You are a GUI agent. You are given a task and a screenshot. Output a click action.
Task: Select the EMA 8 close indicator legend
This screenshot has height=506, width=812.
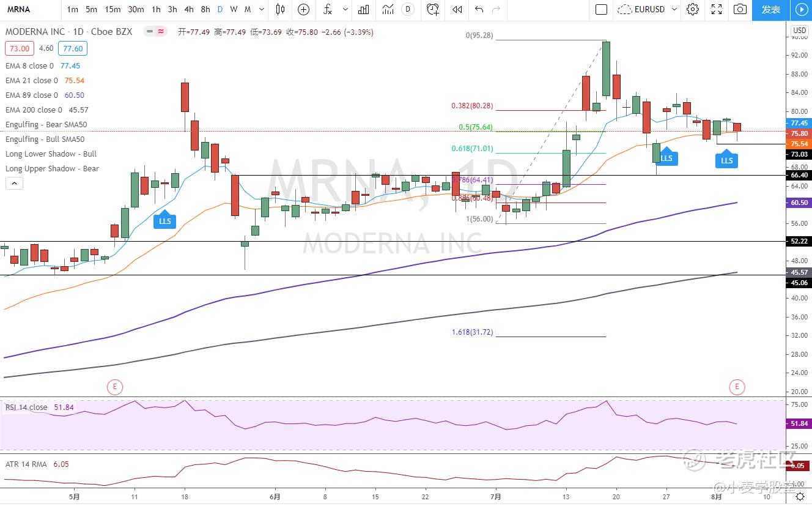43,65
